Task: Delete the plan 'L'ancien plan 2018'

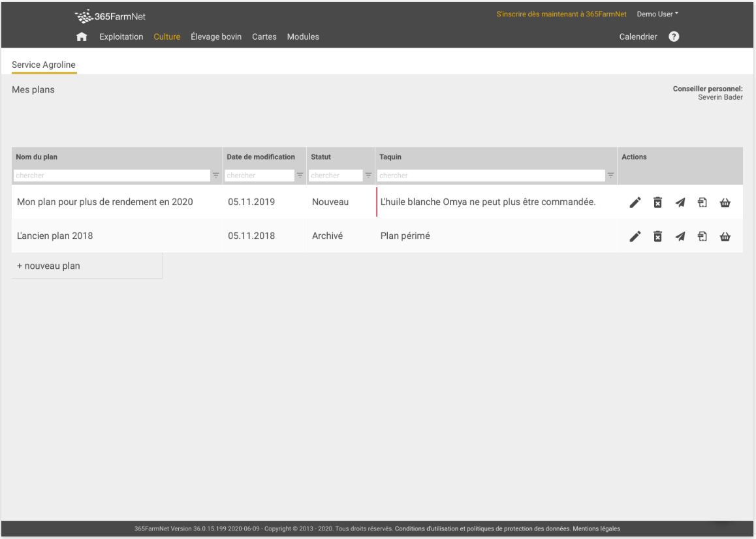Action: pos(657,236)
